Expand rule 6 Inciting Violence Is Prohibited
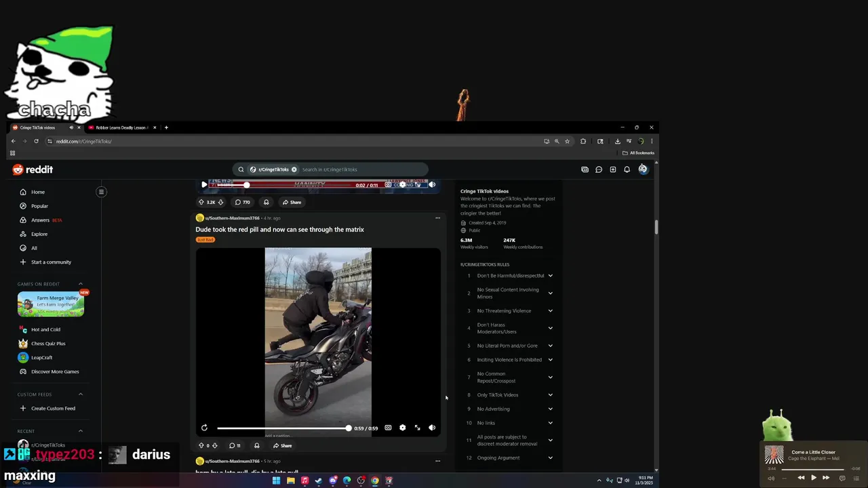The height and width of the screenshot is (488, 868). tap(550, 360)
